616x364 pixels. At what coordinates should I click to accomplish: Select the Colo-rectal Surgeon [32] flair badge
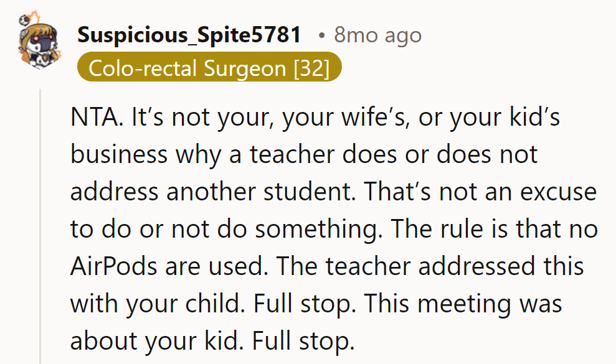[x=209, y=68]
